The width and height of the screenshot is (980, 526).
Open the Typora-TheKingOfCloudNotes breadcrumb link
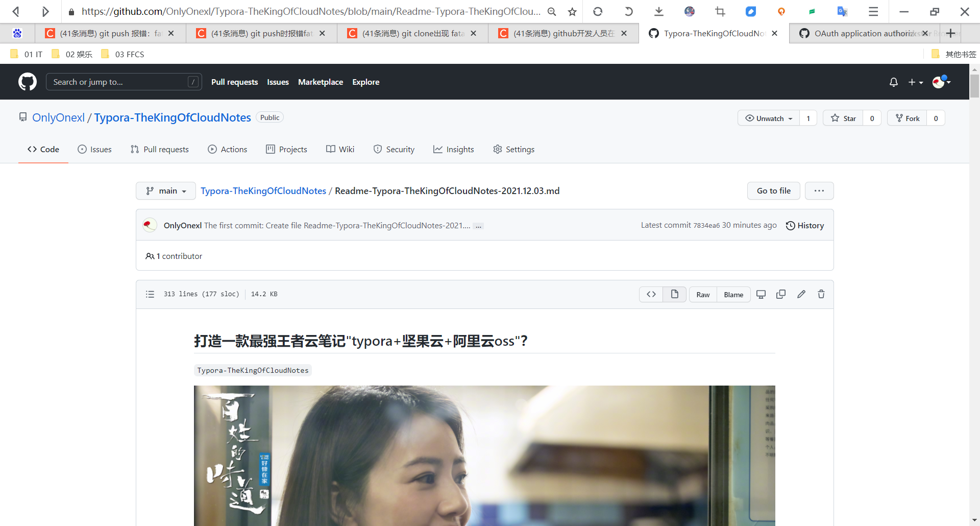tap(263, 191)
